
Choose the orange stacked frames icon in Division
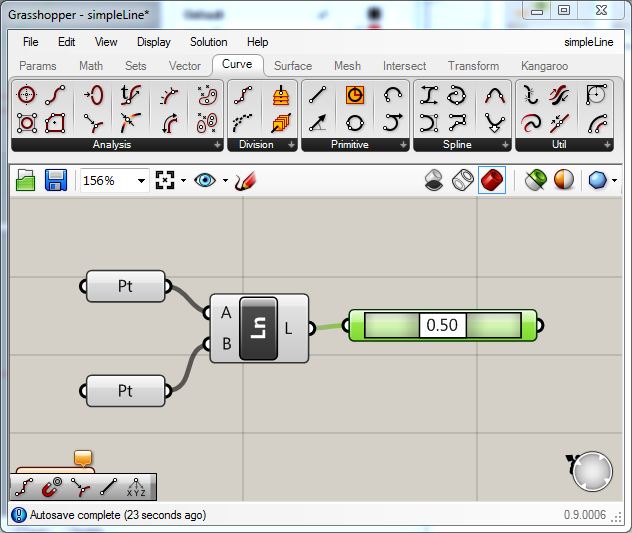[x=281, y=123]
